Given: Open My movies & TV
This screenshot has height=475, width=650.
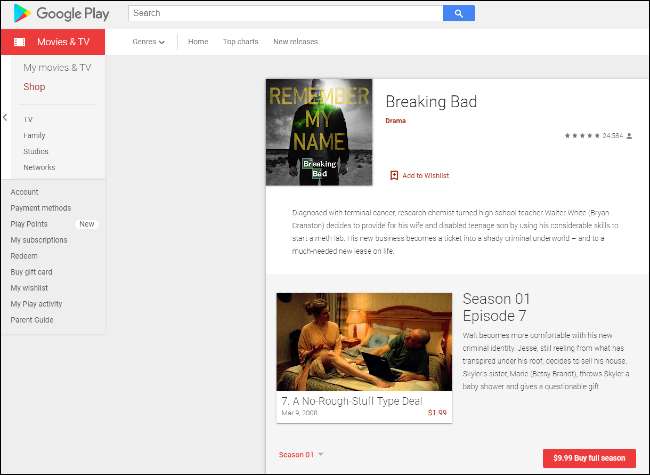Looking at the screenshot, I should (x=57, y=68).
